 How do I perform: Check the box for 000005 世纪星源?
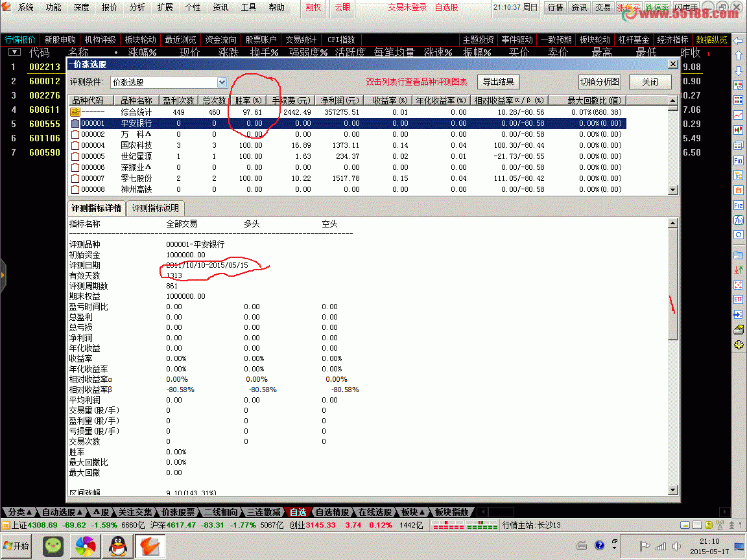[x=75, y=157]
